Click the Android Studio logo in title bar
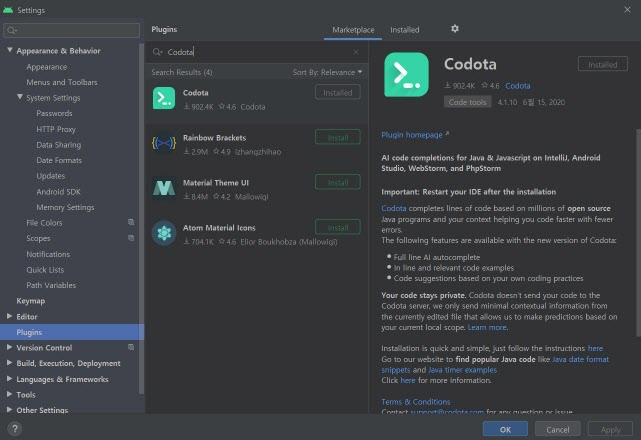This screenshot has width=641, height=440. (x=8, y=10)
